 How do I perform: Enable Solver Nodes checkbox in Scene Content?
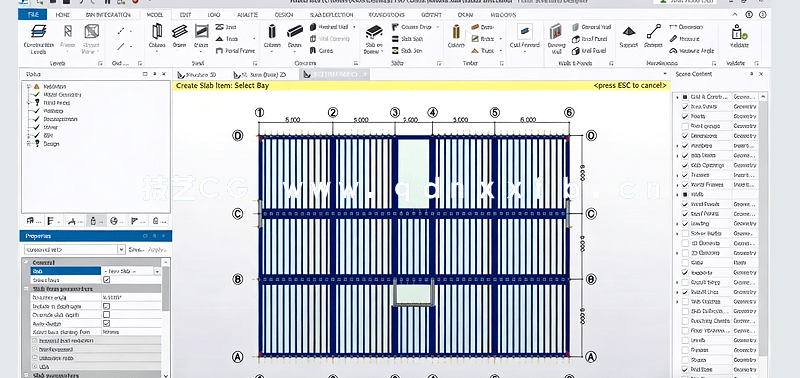(685, 233)
